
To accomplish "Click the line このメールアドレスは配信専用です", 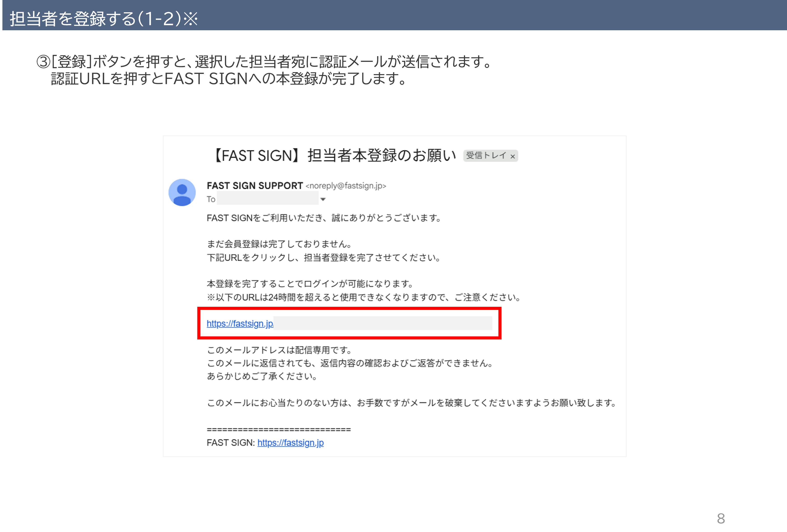I will tap(280, 350).
